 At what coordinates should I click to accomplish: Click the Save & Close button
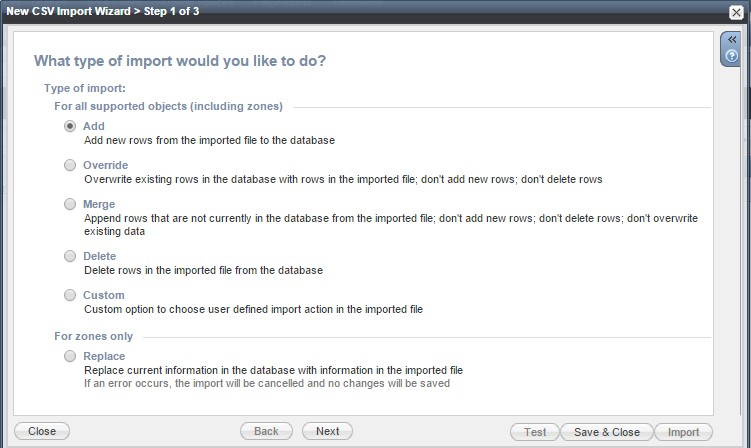point(607,432)
